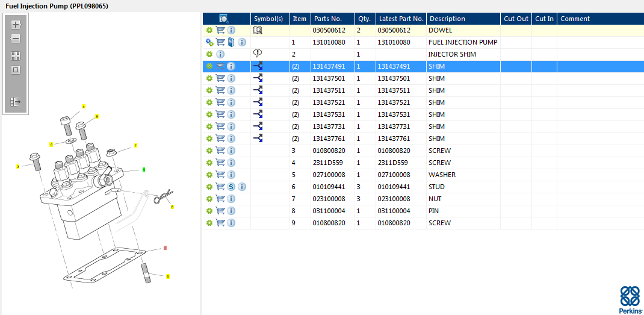Click the panel arrow icon in diagram toolbar
Image resolution: width=644 pixels, height=315 pixels.
[x=16, y=101]
